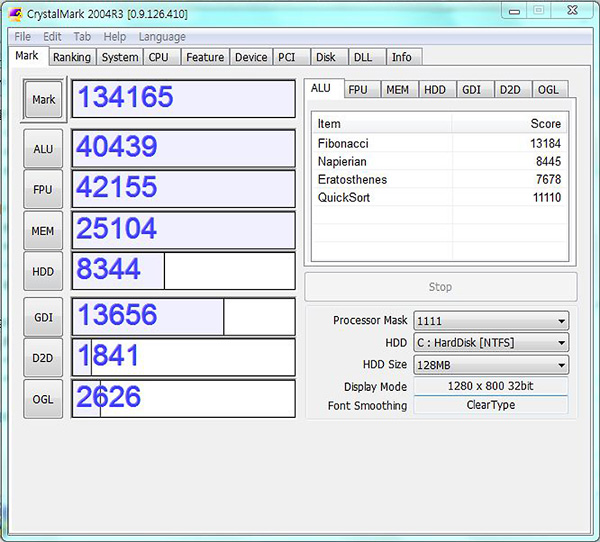
Task: Switch to the CPU tab
Action: point(161,57)
